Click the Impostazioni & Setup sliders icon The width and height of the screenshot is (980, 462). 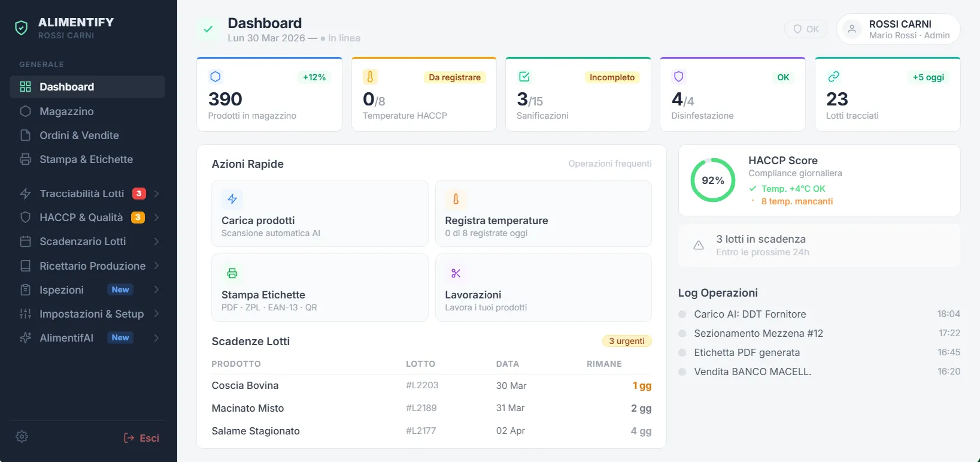tap(25, 314)
